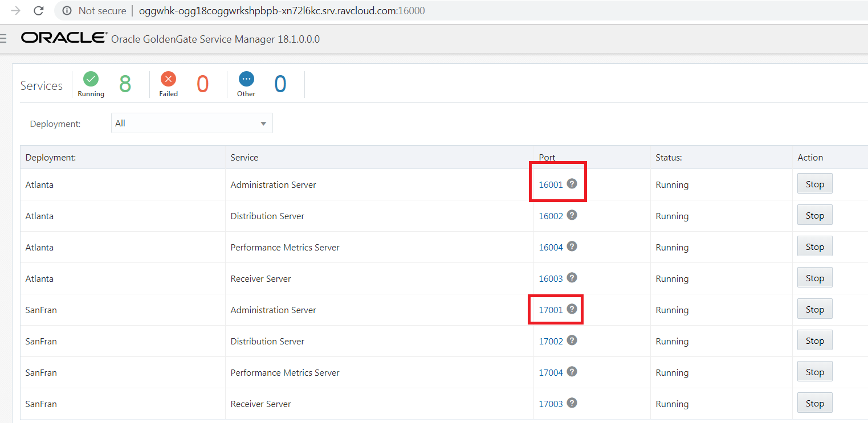Stop the SanFran Administration Server
Image resolution: width=868 pixels, height=423 pixels.
tap(815, 309)
